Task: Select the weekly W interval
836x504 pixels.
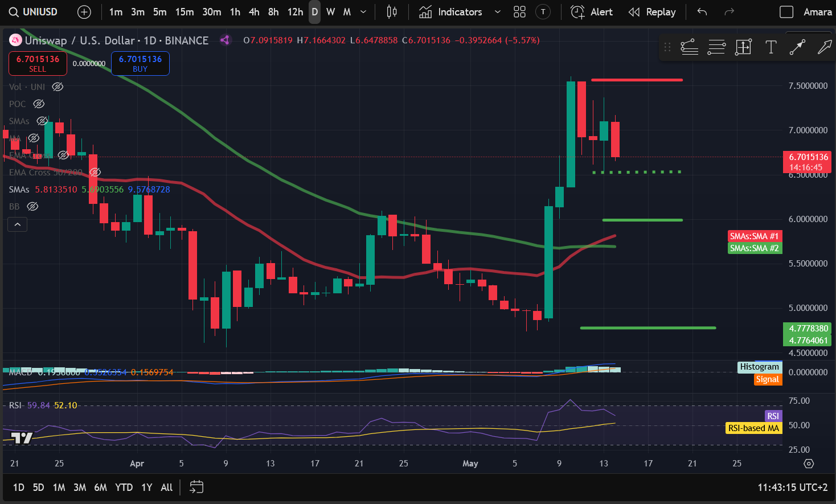Action: coord(331,12)
